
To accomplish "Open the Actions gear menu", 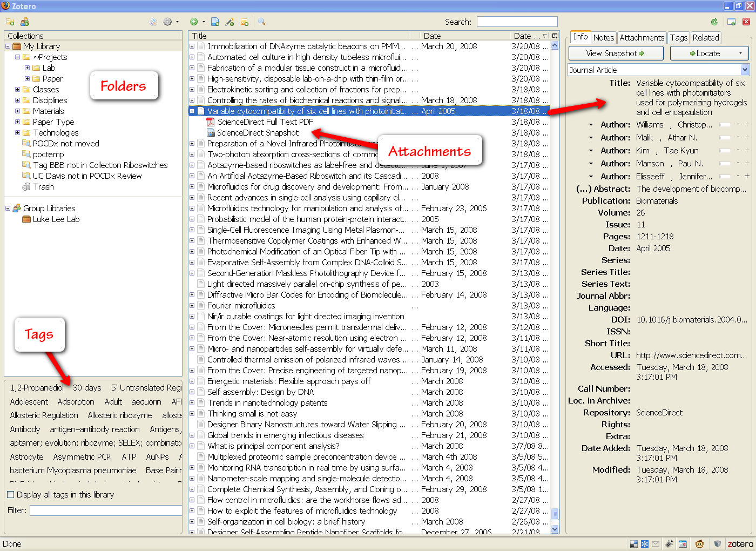I will [x=170, y=22].
